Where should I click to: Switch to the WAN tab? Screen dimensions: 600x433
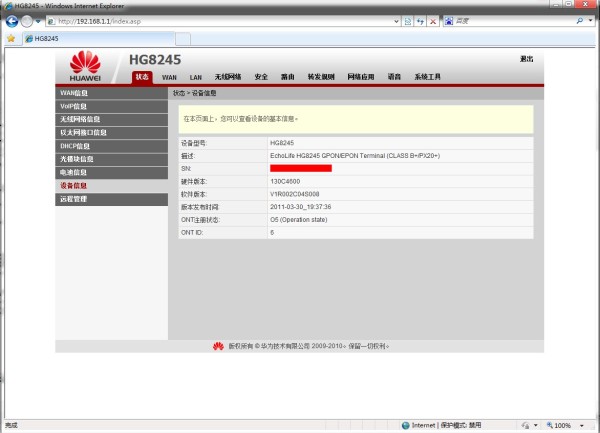(169, 76)
